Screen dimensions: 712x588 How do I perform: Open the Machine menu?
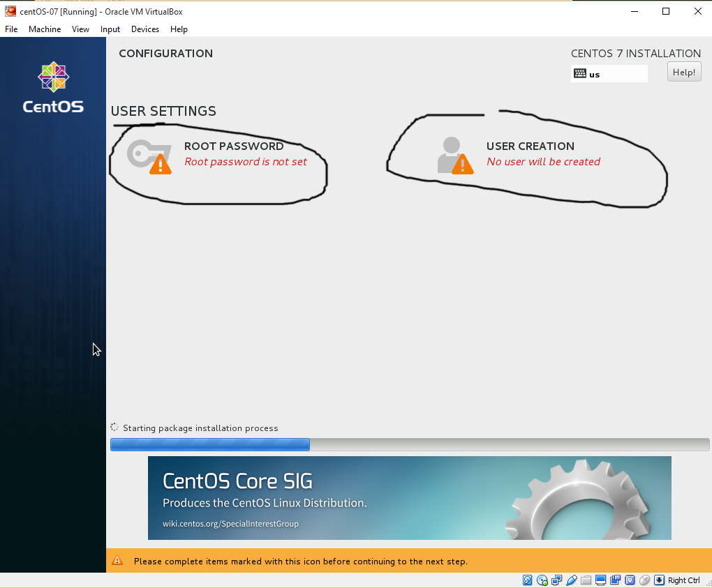[45, 29]
